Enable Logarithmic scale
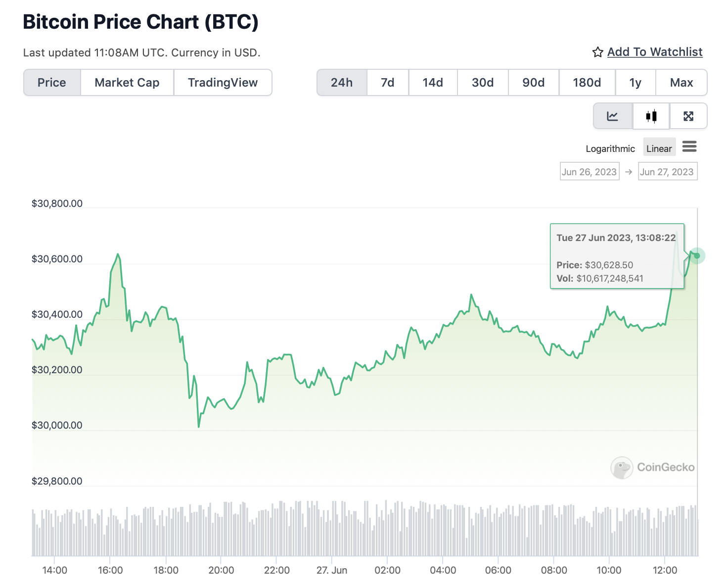728x588 pixels. click(x=610, y=148)
